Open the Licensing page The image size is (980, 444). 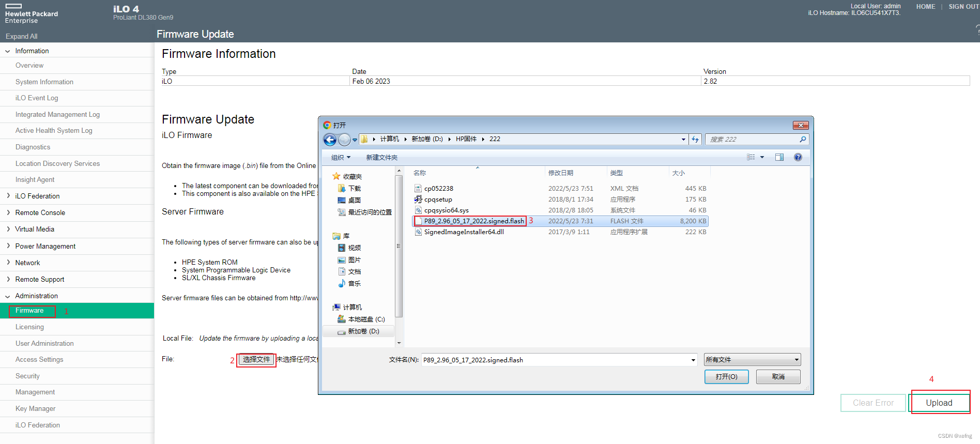29,327
